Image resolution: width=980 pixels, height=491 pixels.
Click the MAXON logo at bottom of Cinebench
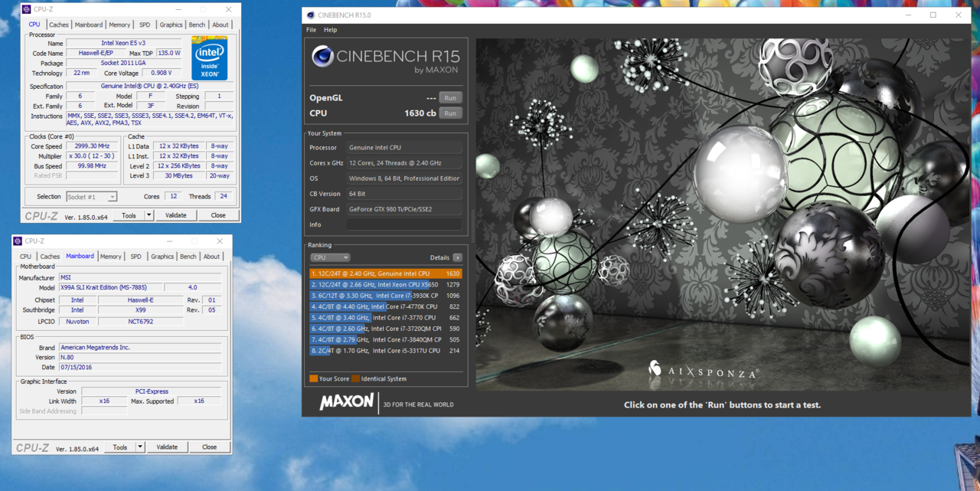(347, 401)
